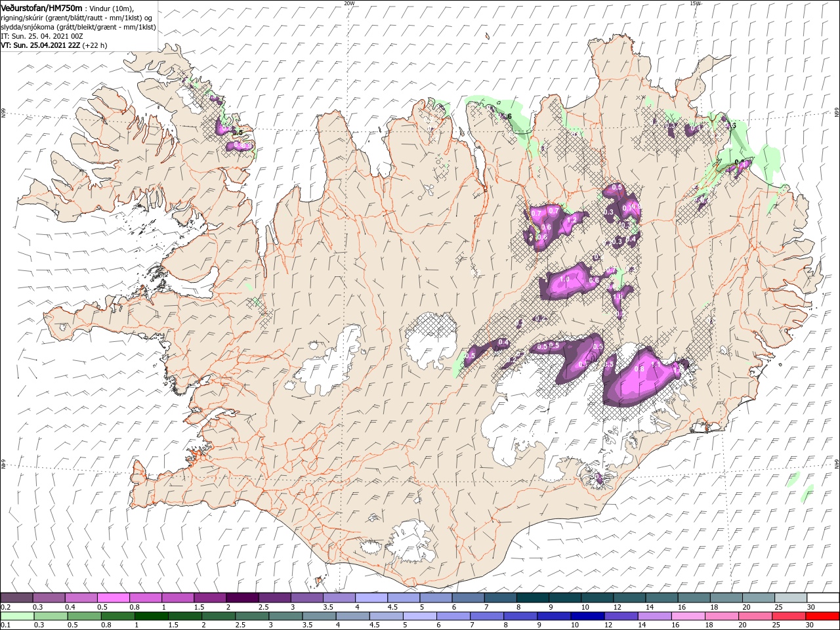This screenshot has width=840, height=630.
Task: Pick the top legend swatch starting at 0.8
Action: coord(145,597)
